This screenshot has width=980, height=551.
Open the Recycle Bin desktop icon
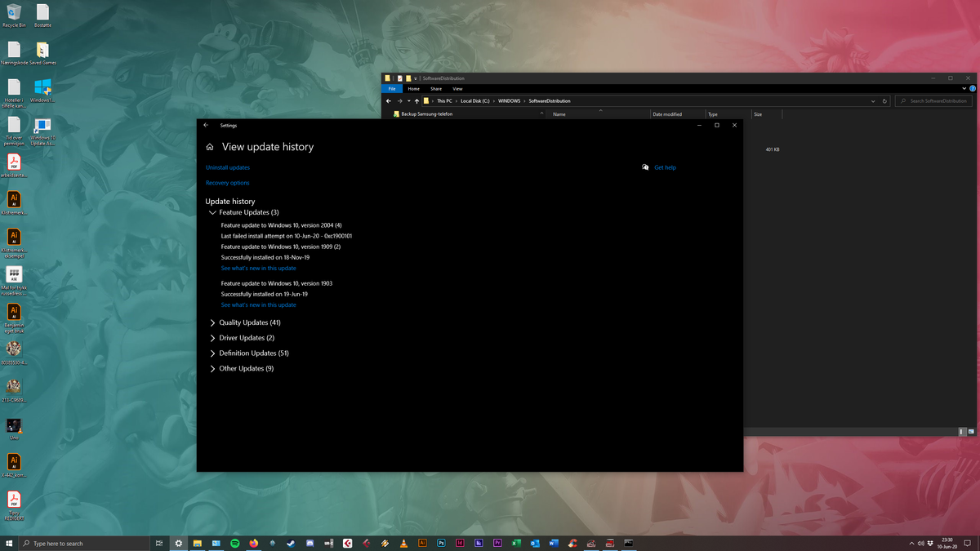point(14,16)
